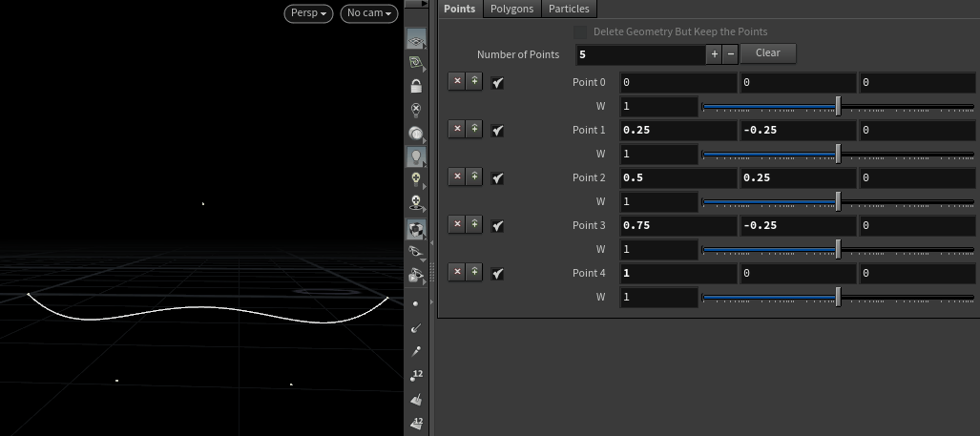980x436 pixels.
Task: Click the glasses icon with play arrow
Action: tap(416, 276)
